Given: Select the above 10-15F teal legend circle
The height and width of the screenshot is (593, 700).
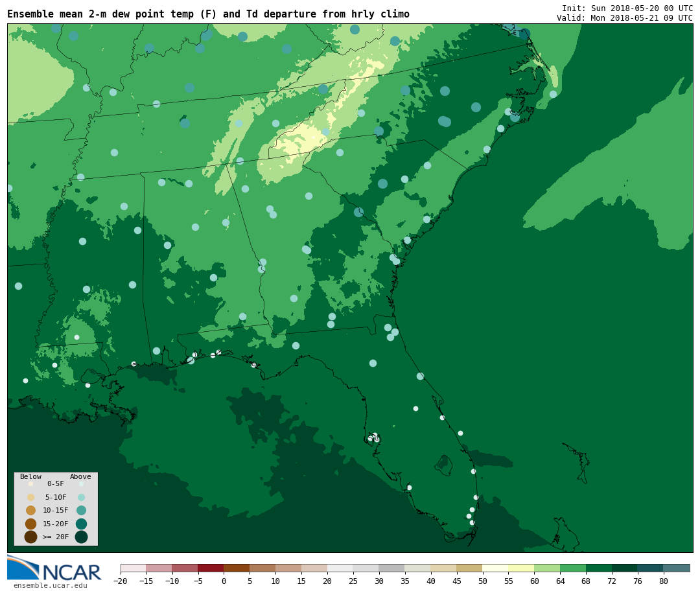Looking at the screenshot, I should tap(81, 511).
